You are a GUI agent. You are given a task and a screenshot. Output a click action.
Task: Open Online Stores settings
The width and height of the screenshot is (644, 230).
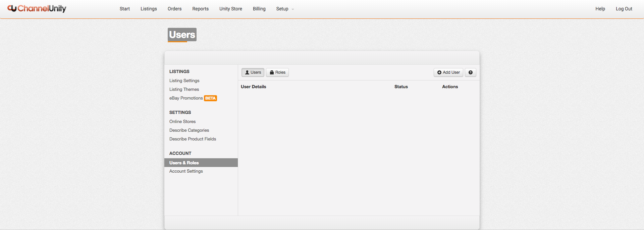[x=182, y=122]
